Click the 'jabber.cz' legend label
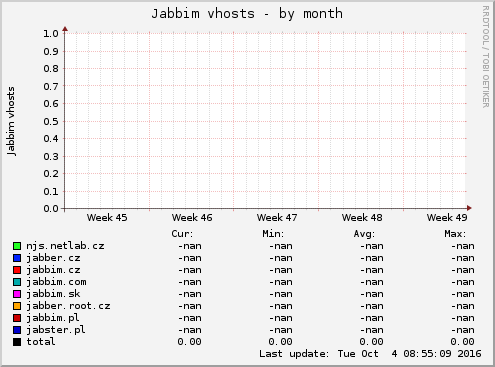Image resolution: width=495 pixels, height=367 pixels. pyautogui.click(x=53, y=258)
